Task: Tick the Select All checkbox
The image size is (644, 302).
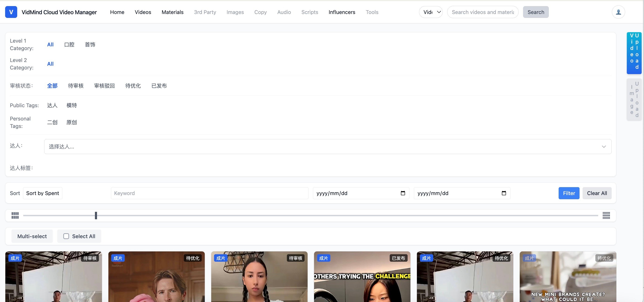Action: [66, 236]
